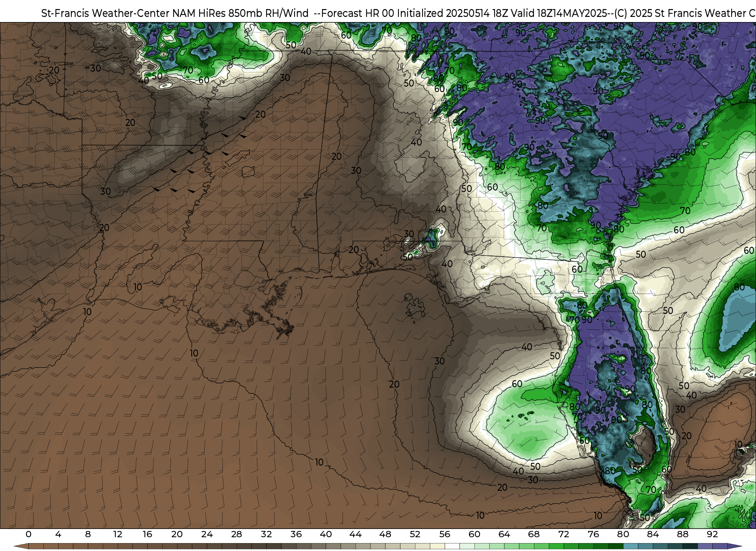Click the '36' tick label on the color scale
Image resolution: width=756 pixels, height=551 pixels.
[x=296, y=534]
